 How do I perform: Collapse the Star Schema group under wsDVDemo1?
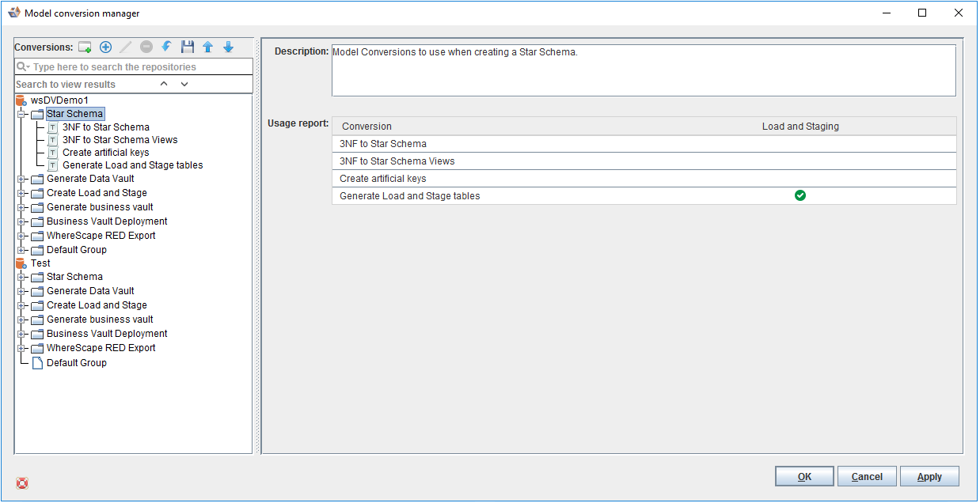tap(22, 114)
